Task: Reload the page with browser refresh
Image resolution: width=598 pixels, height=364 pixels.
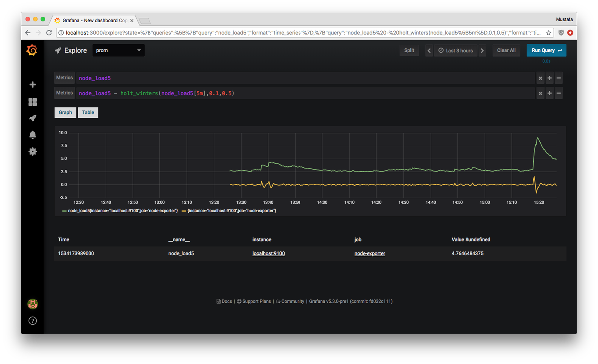Action: 49,33
